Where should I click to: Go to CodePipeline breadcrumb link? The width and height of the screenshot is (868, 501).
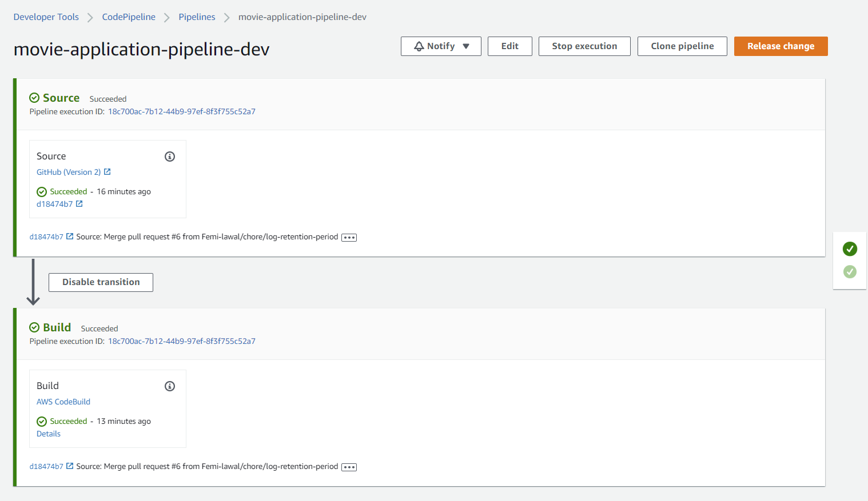pos(129,17)
